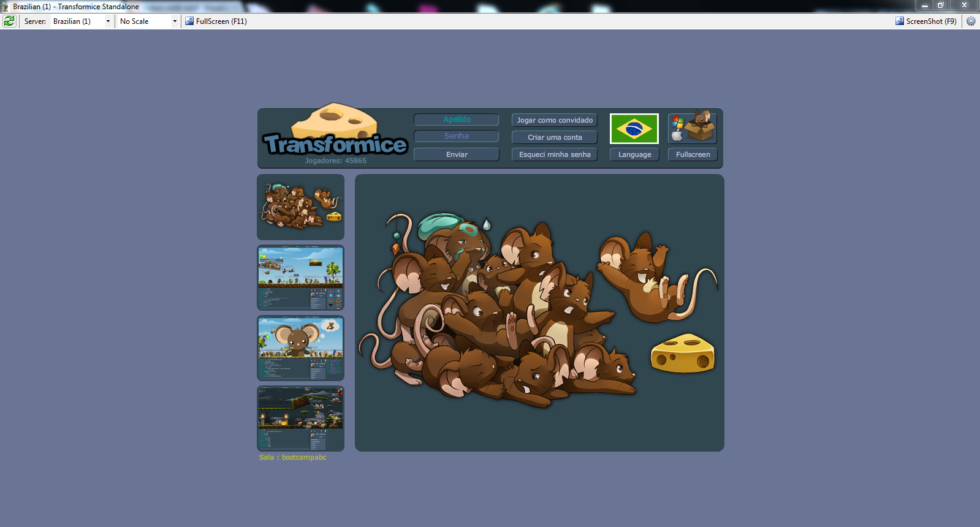
Task: Select the dark night level thumbnail
Action: coord(300,419)
